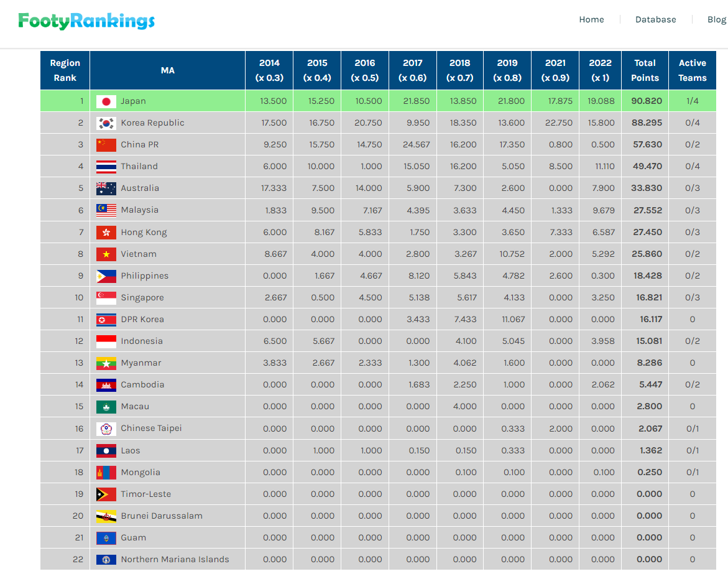Viewport: 728px width, 579px height.
Task: Click the Indonesia flag icon
Action: pyautogui.click(x=106, y=341)
